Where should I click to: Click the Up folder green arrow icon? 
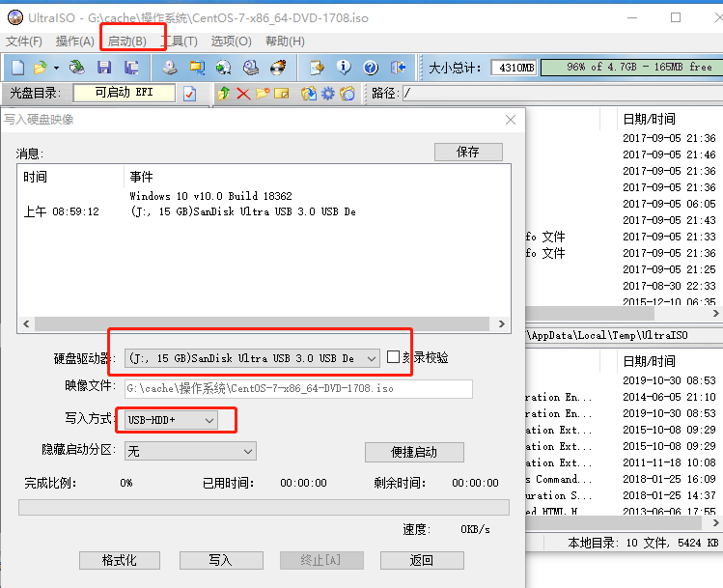point(224,94)
